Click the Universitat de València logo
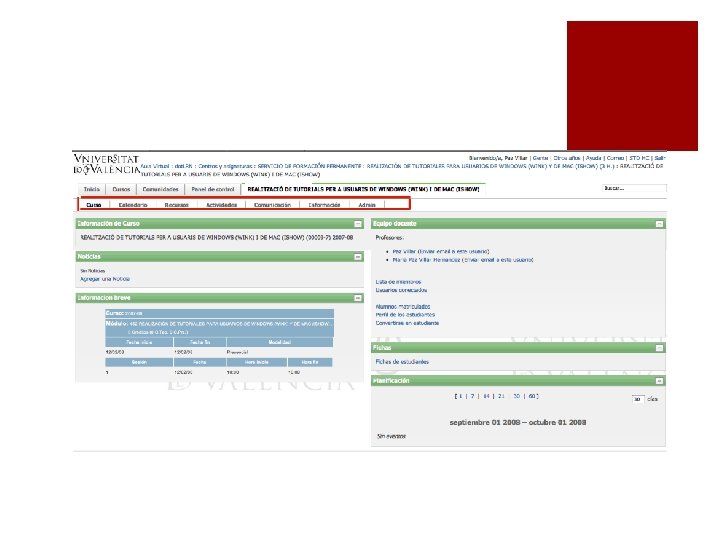The height and width of the screenshot is (540, 720). (x=106, y=164)
